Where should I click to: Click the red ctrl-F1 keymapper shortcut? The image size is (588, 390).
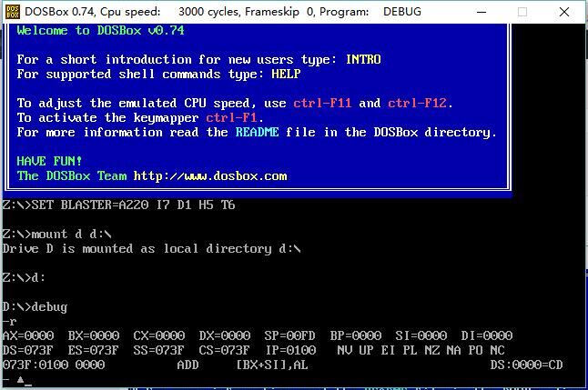pos(231,117)
